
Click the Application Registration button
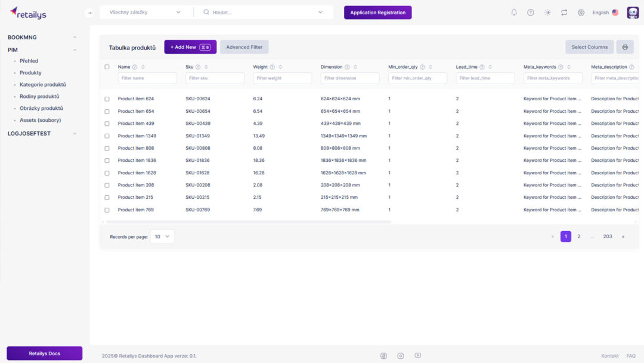377,12
